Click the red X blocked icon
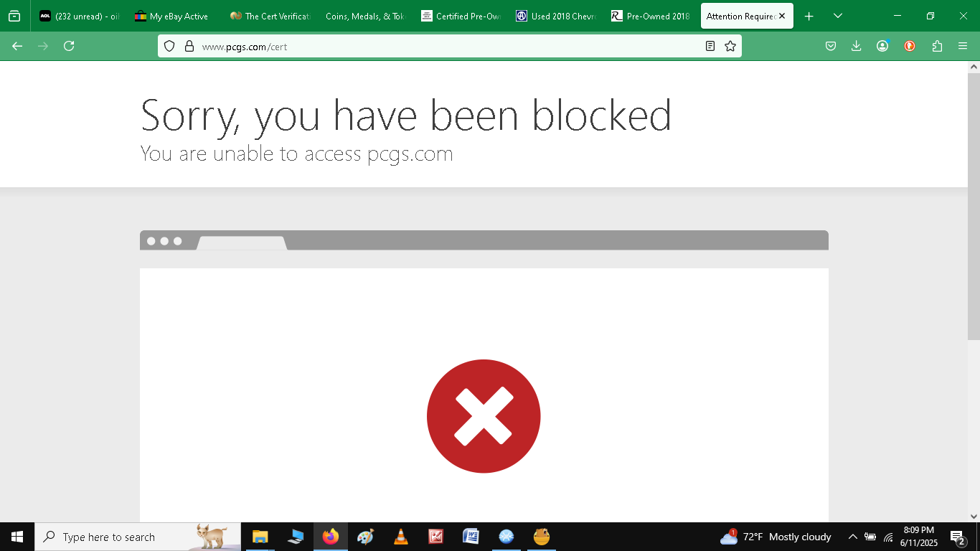The width and height of the screenshot is (980, 551). [484, 416]
